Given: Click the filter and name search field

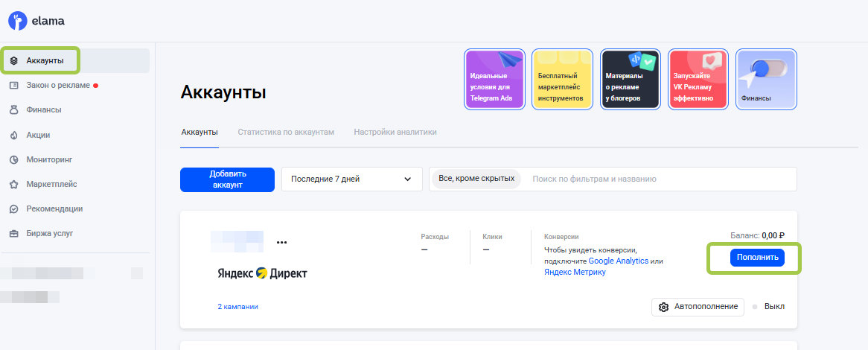Looking at the screenshot, I should pyautogui.click(x=659, y=179).
